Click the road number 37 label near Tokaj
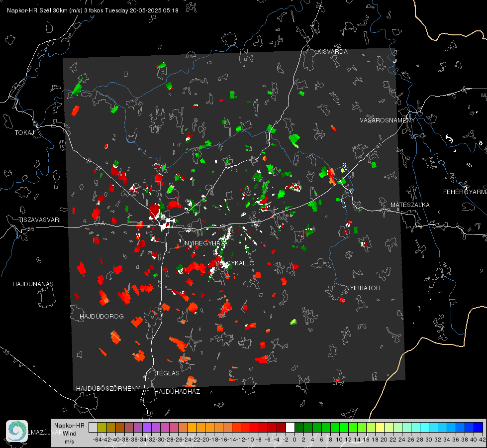Viewport: 487px width, 448px height. [16, 86]
